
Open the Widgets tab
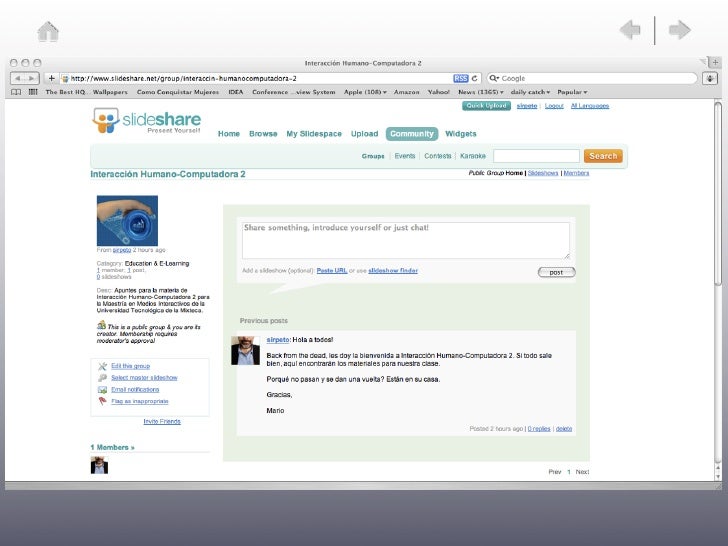[x=461, y=134]
